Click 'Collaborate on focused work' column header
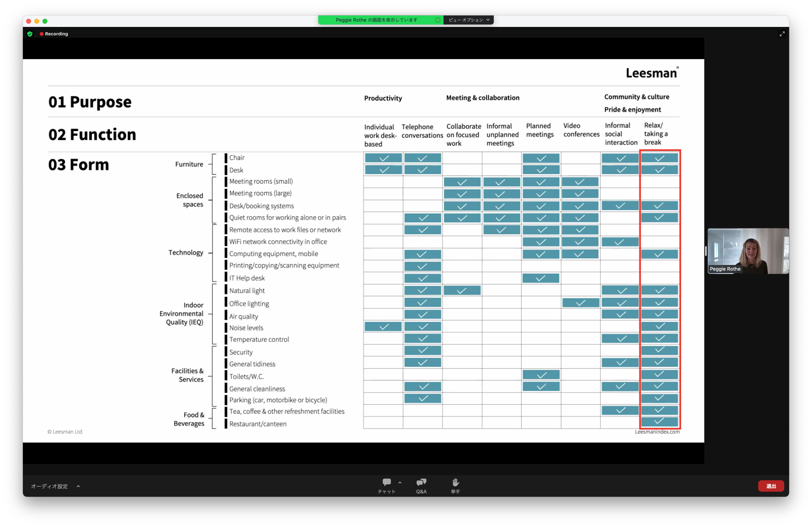Image resolution: width=812 pixels, height=527 pixels. (x=464, y=135)
